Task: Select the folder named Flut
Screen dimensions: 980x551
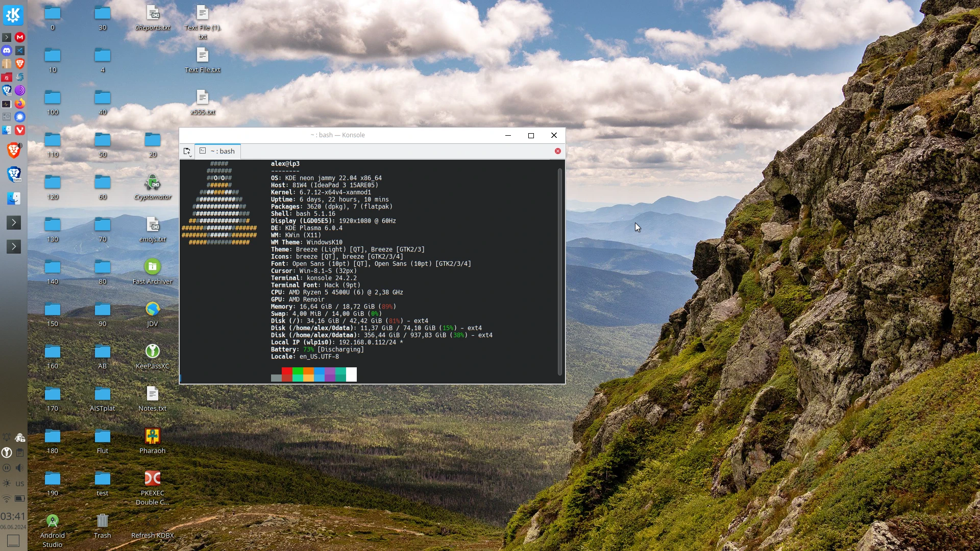Action: pyautogui.click(x=103, y=441)
